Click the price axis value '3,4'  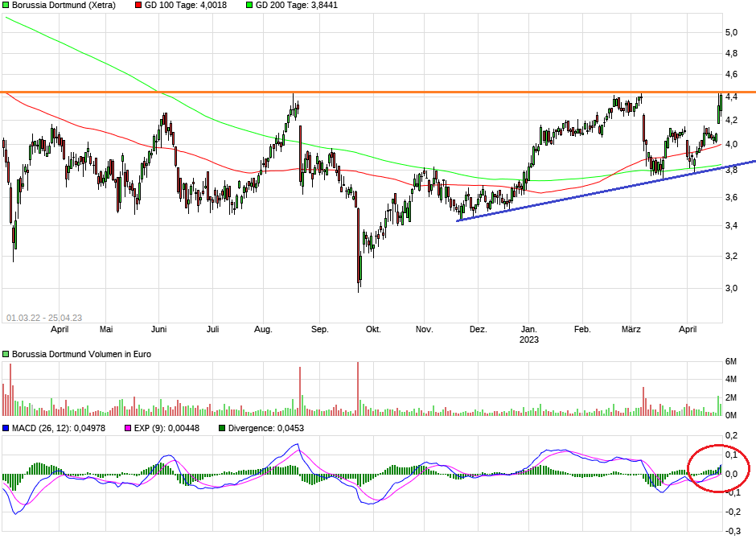[x=731, y=225]
